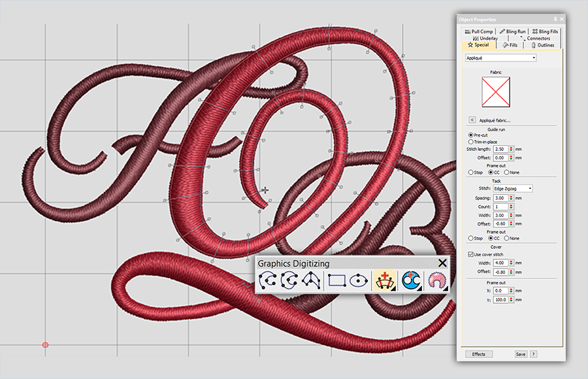This screenshot has width=588, height=379.
Task: Select the Closed Object digitizing tool
Action: coord(288,281)
